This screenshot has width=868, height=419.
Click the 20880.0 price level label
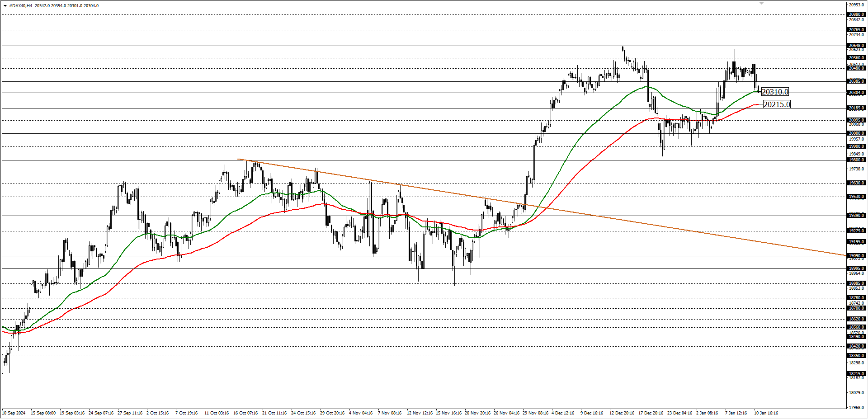click(856, 14)
